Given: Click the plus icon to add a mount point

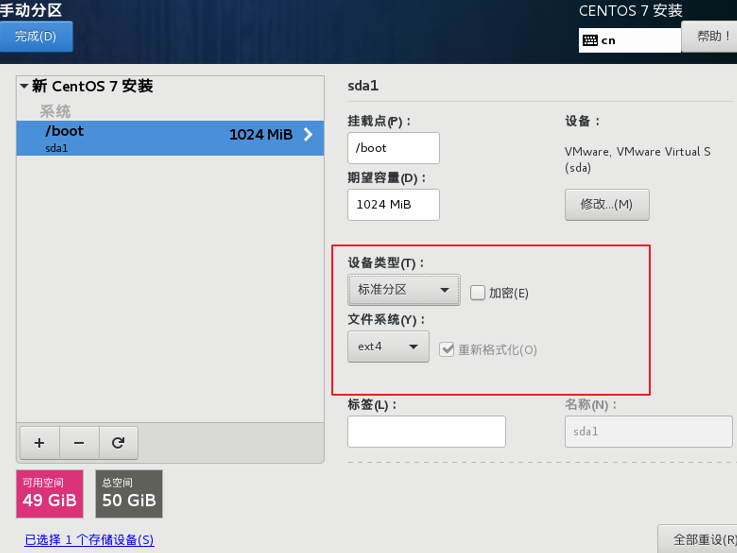Looking at the screenshot, I should click(39, 443).
